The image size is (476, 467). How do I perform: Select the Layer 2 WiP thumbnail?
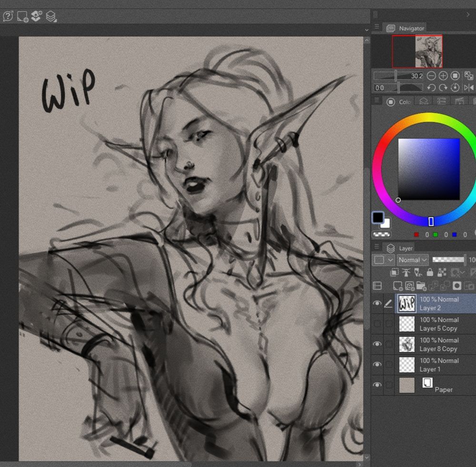[407, 303]
